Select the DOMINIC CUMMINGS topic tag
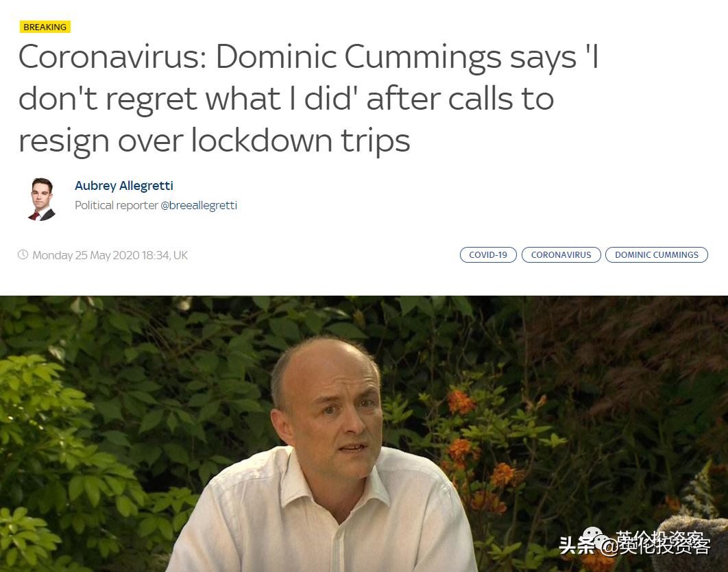 tap(657, 254)
